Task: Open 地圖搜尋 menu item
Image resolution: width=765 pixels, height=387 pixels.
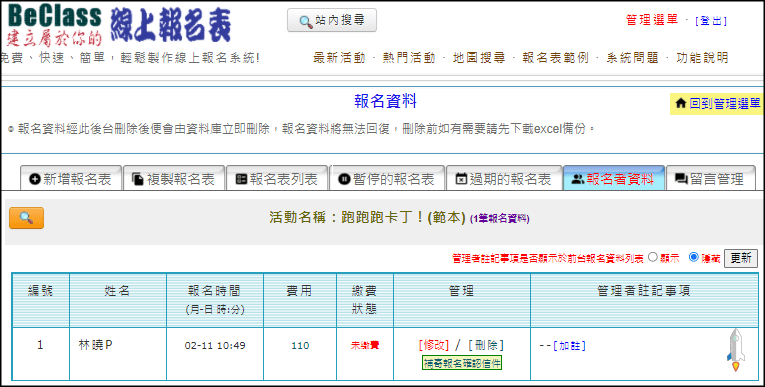Action: click(x=479, y=58)
